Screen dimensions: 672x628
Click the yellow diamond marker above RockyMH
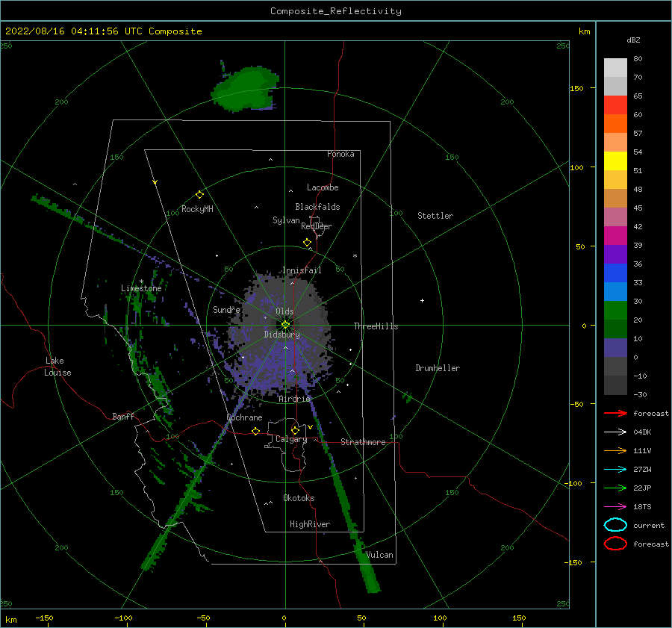(199, 195)
